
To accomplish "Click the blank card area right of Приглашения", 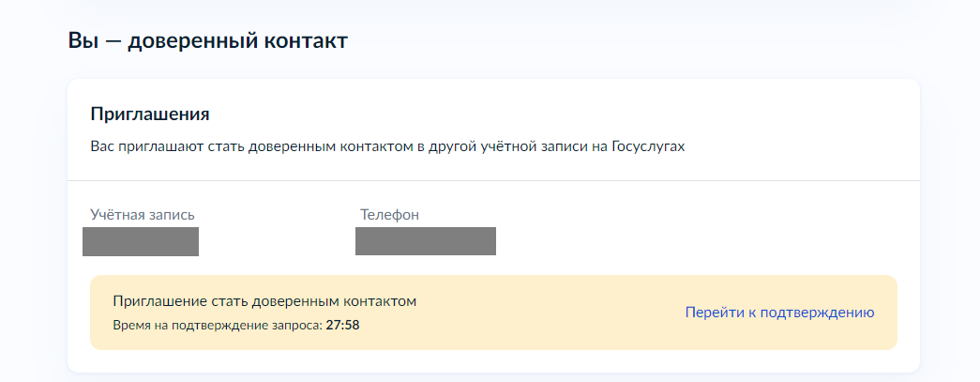I will 563,115.
